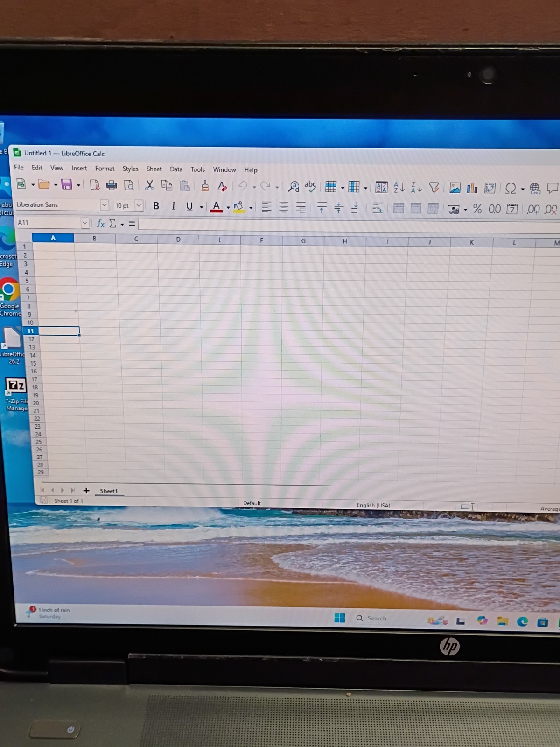Open the Liberation Sans font name dropdown
560x747 pixels.
click(105, 205)
